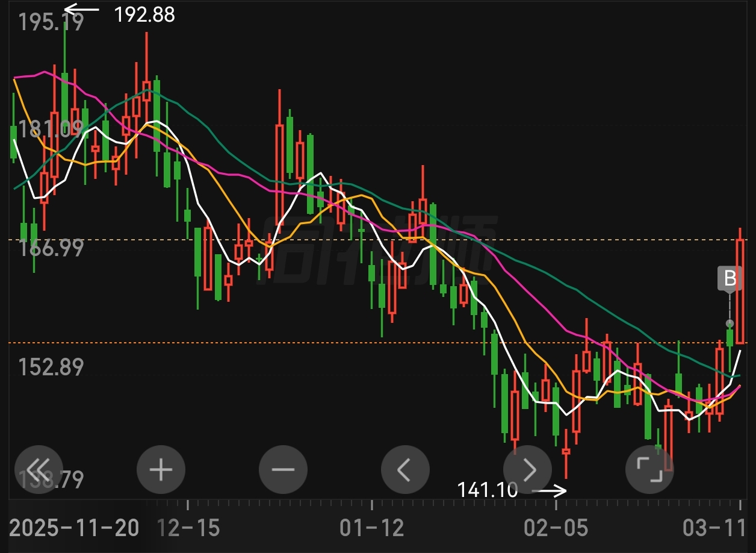Zoom in with the plus button
756x553 pixels.
161,469
